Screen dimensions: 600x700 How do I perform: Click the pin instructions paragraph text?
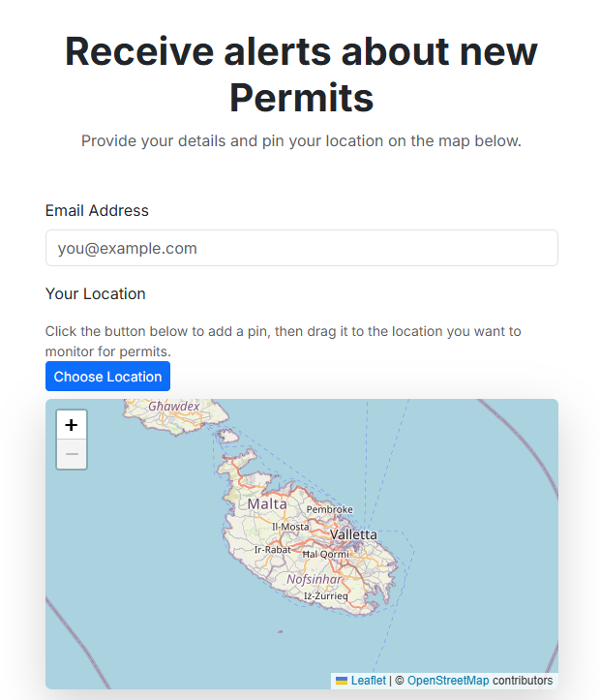(283, 341)
